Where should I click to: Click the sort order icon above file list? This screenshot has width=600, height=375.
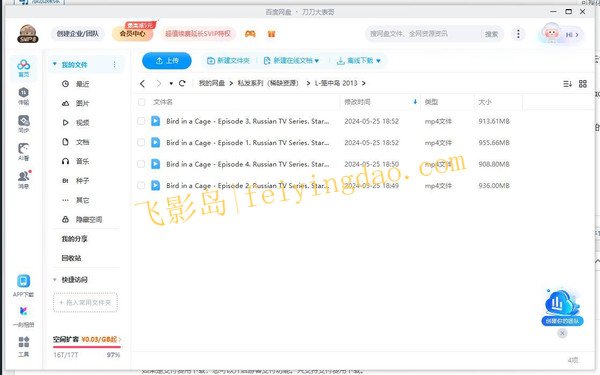point(567,84)
